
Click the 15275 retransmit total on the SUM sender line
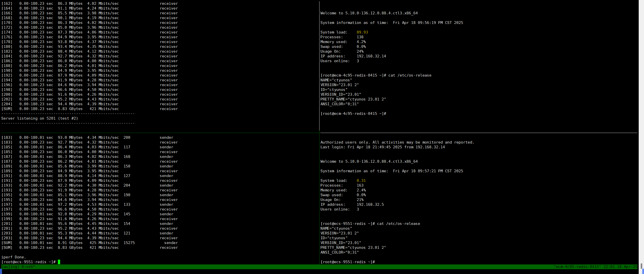(x=129, y=243)
